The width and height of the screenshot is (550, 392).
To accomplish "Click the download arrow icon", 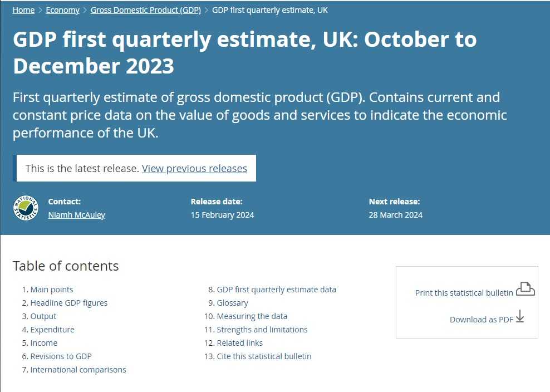I will coord(520,316).
